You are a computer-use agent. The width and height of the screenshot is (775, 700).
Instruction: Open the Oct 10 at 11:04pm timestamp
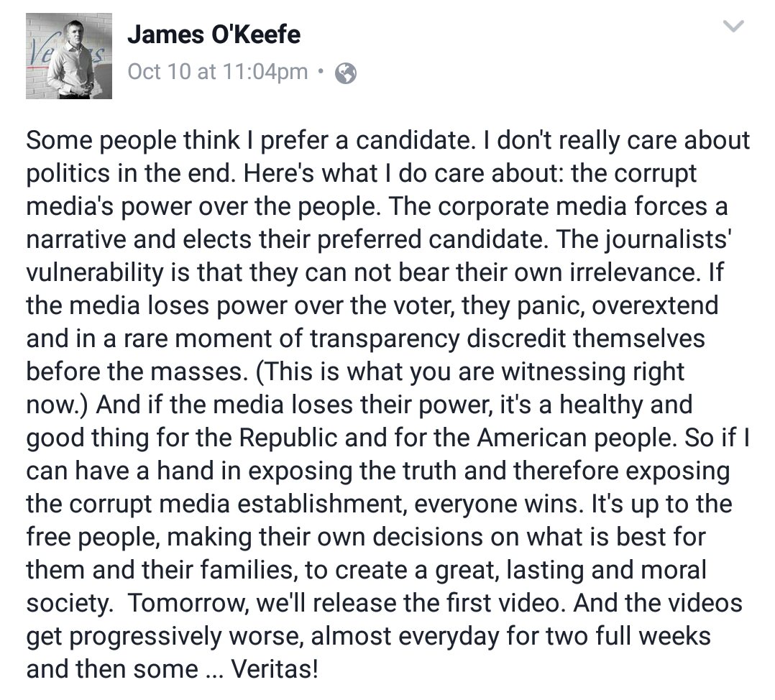pos(217,72)
